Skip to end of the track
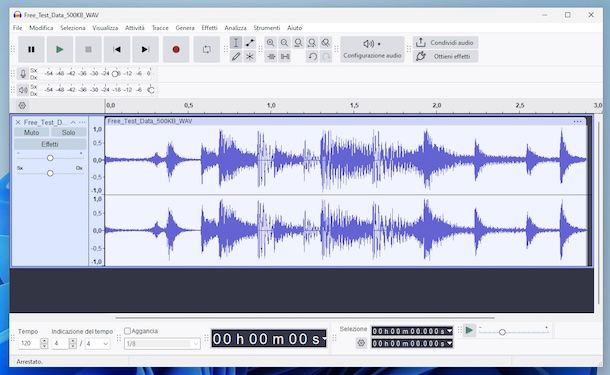 145,49
